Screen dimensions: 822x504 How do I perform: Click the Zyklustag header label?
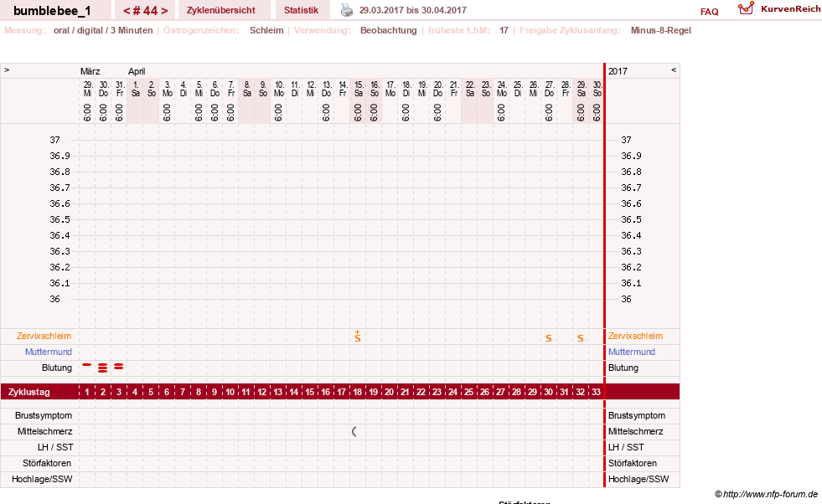point(28,392)
